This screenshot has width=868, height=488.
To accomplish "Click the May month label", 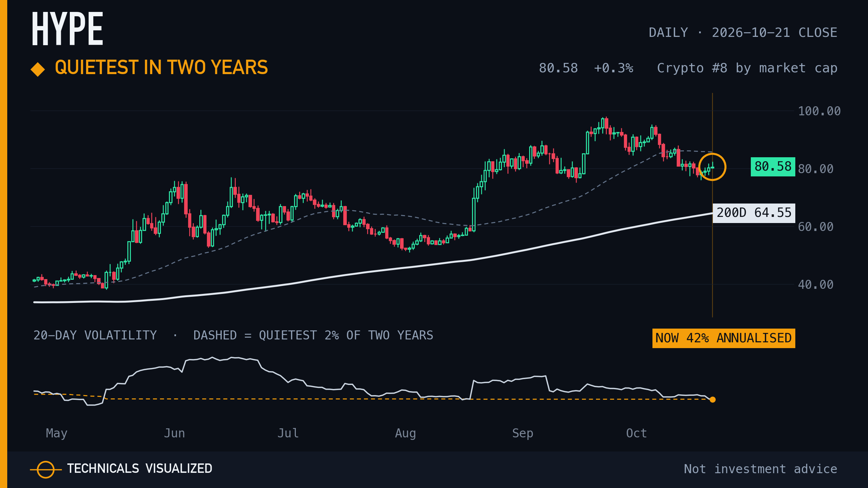I will click(x=56, y=433).
